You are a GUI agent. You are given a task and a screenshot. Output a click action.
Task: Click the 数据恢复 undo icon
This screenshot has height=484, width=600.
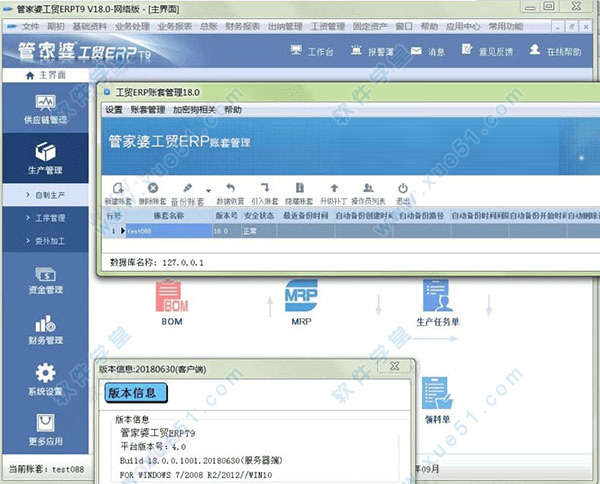[x=230, y=188]
